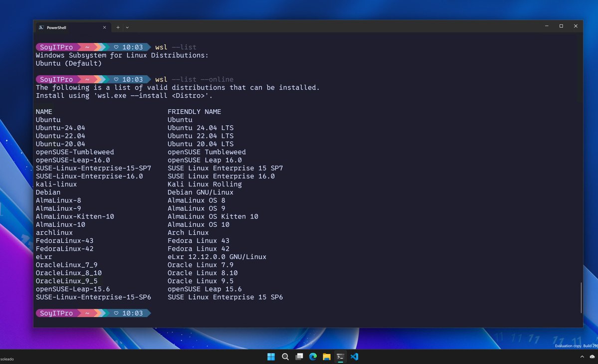
Task: Click the 'Ubuntu (Default)' output line
Action: click(69, 63)
